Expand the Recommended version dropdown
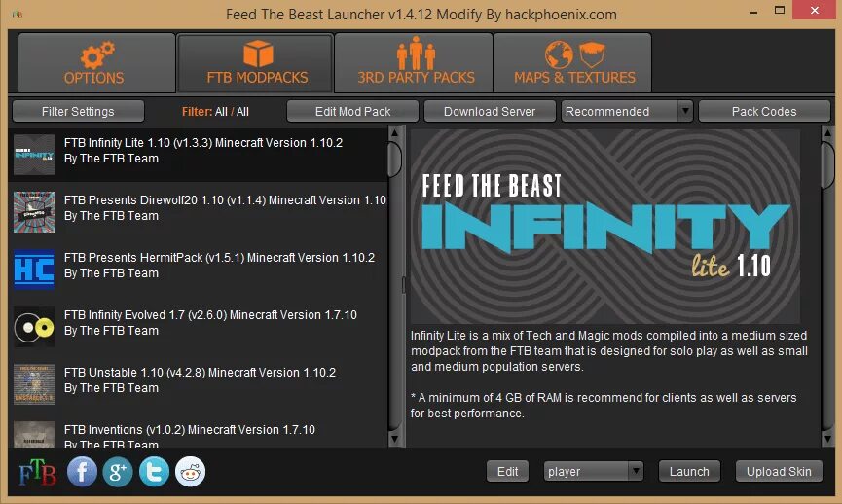Image resolution: width=842 pixels, height=504 pixels. [x=685, y=111]
